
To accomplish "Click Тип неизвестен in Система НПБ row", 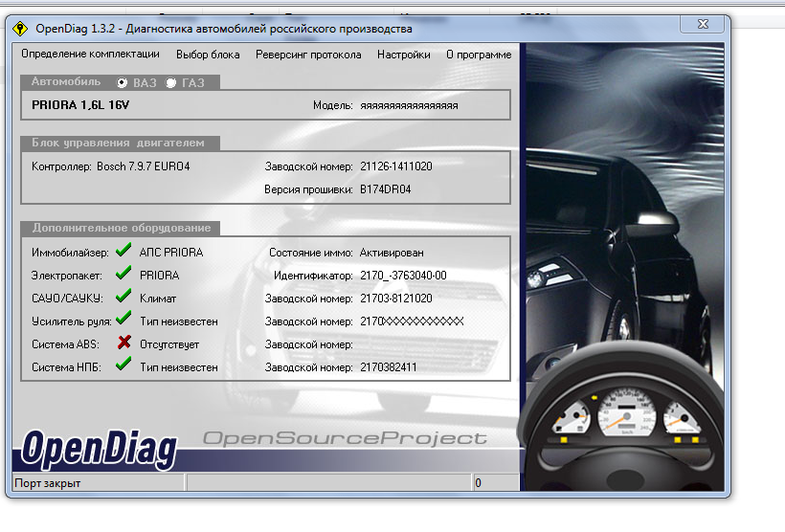I will (179, 367).
